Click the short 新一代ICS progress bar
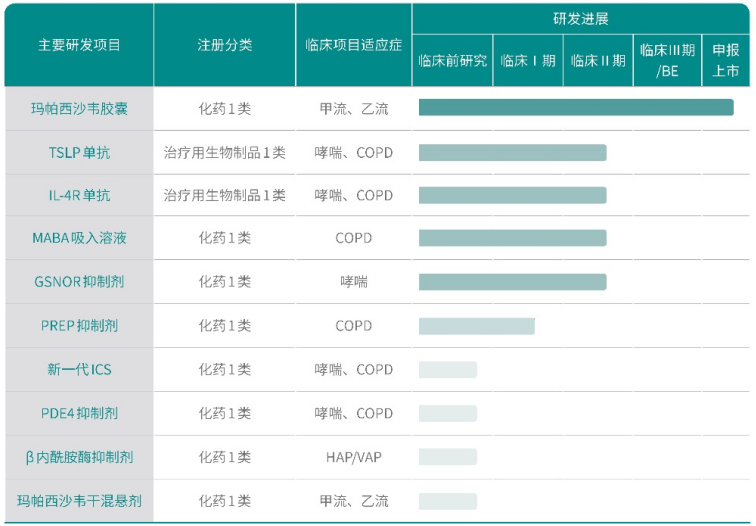The width and height of the screenshot is (756, 526). click(x=447, y=370)
